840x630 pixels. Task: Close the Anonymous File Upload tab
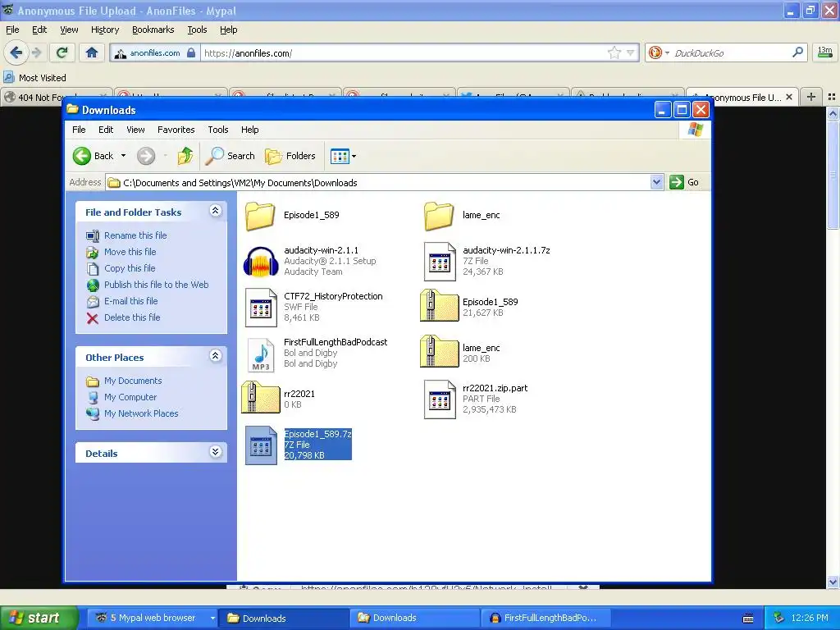pyautogui.click(x=789, y=97)
